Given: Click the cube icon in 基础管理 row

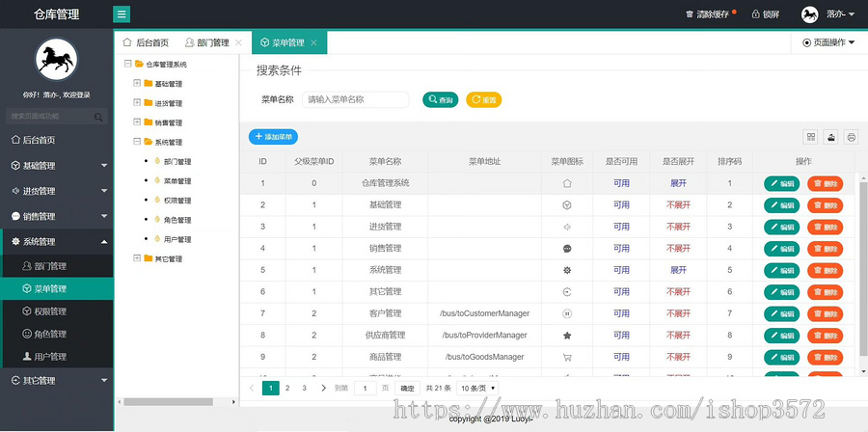Looking at the screenshot, I should (567, 205).
